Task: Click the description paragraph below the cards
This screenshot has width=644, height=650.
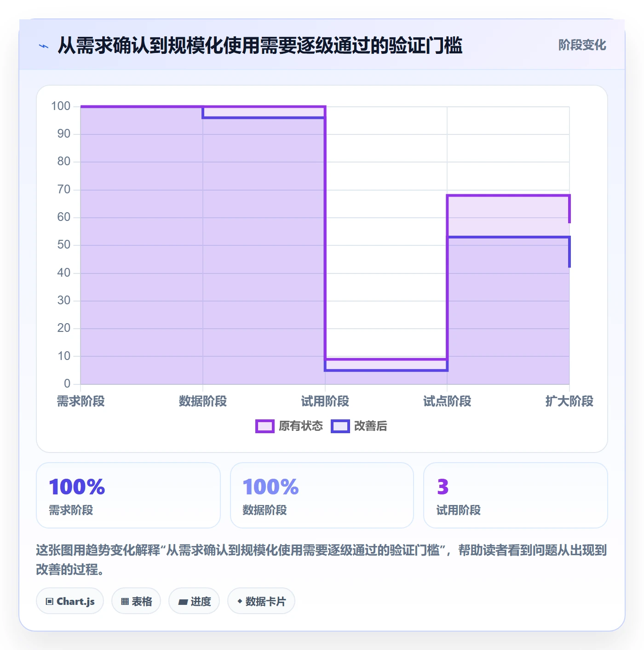Action: pyautogui.click(x=322, y=560)
